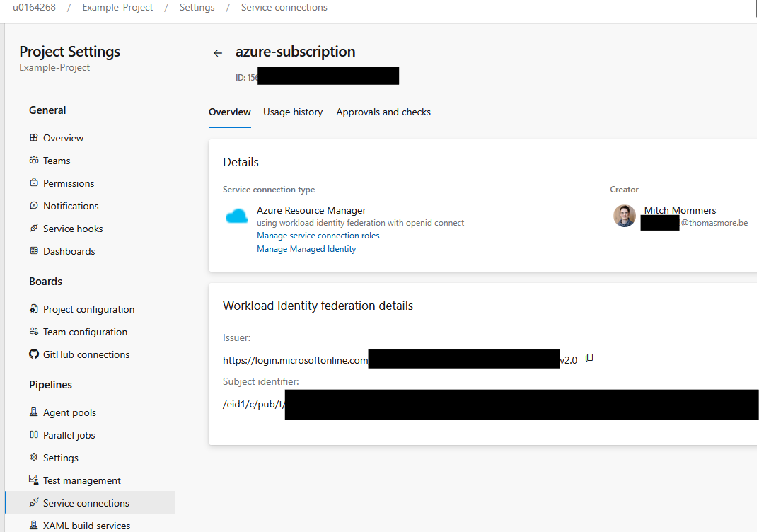Click the Service connections breadcrumb
759x532 pixels.
pyautogui.click(x=284, y=7)
